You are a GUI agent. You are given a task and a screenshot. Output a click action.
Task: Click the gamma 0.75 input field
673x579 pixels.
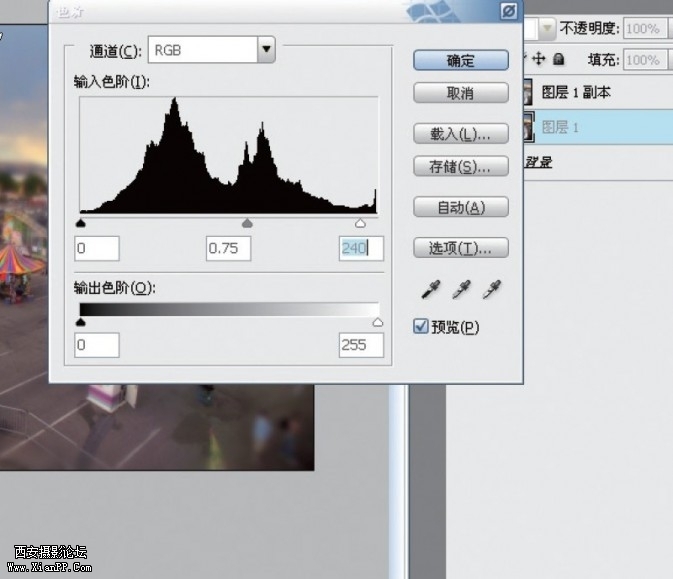(x=228, y=248)
